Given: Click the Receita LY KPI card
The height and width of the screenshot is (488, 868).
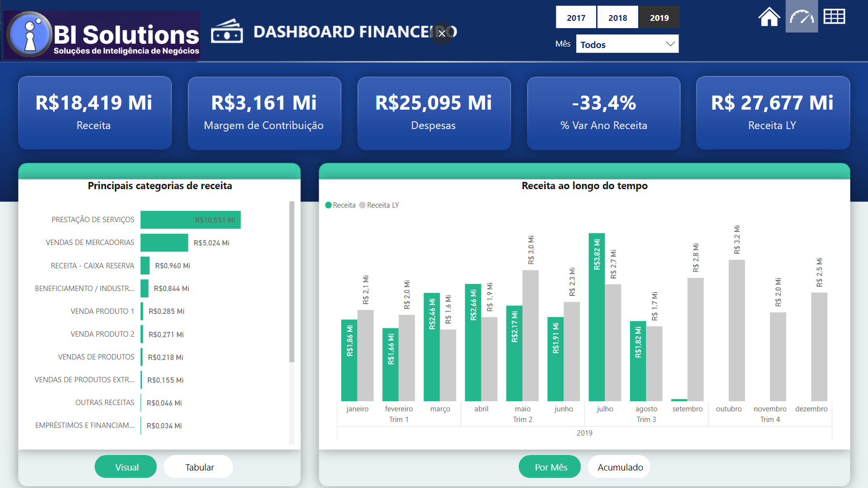Looking at the screenshot, I should 773,113.
